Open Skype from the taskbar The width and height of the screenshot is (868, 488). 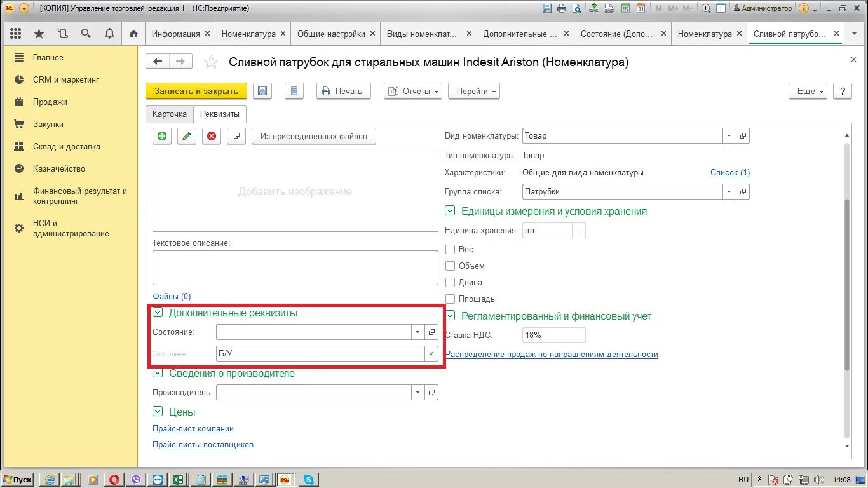point(309,480)
